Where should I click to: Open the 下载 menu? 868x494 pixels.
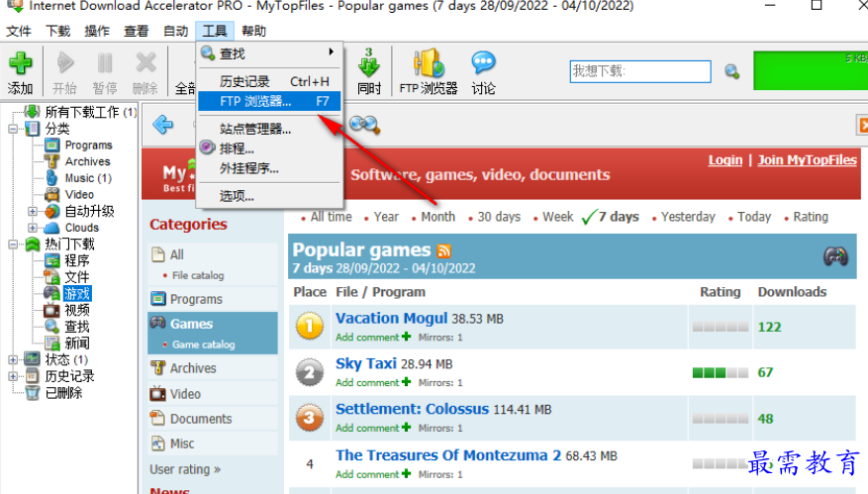click(57, 31)
